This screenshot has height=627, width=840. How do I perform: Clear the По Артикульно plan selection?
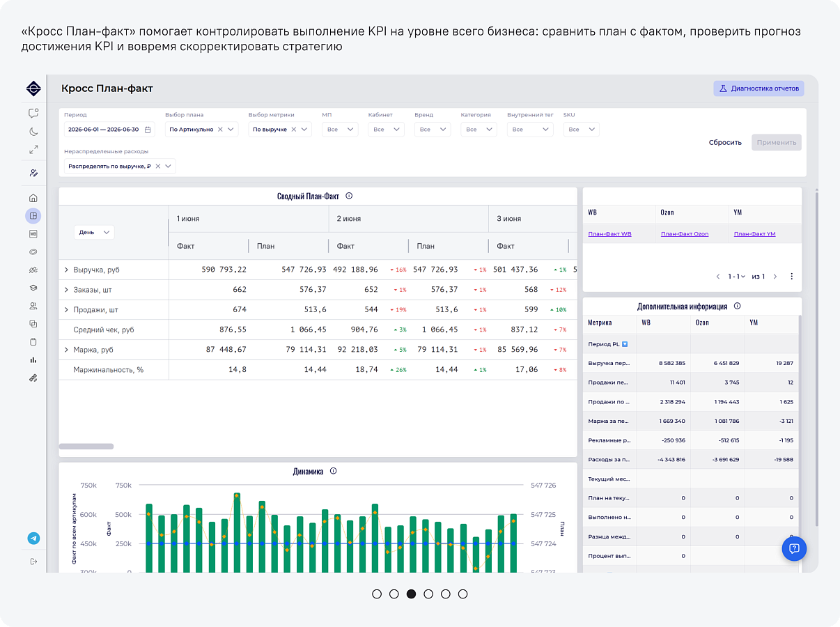pyautogui.click(x=220, y=130)
